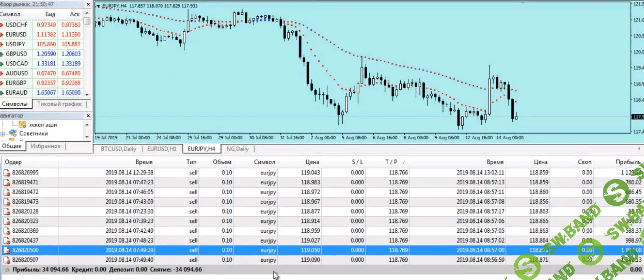Open the chart dropdown arrow beside EURJPY,H4 title
Screen dimensions: 644x280
pyautogui.click(x=98, y=6)
